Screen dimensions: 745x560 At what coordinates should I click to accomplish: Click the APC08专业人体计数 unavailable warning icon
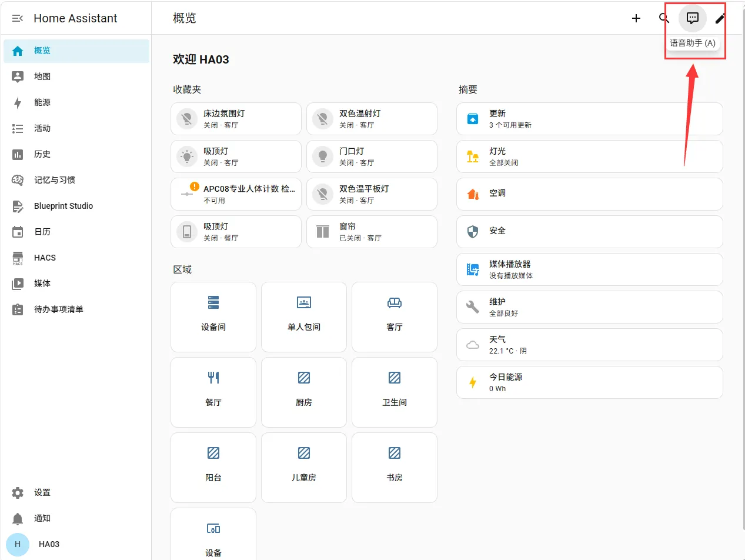pyautogui.click(x=194, y=186)
